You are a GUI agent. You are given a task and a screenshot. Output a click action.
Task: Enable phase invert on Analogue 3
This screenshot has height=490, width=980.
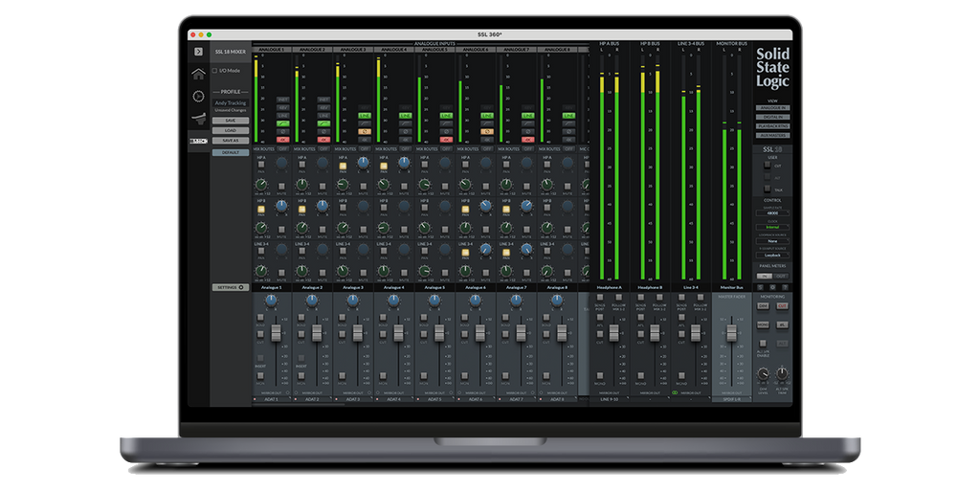point(365,132)
